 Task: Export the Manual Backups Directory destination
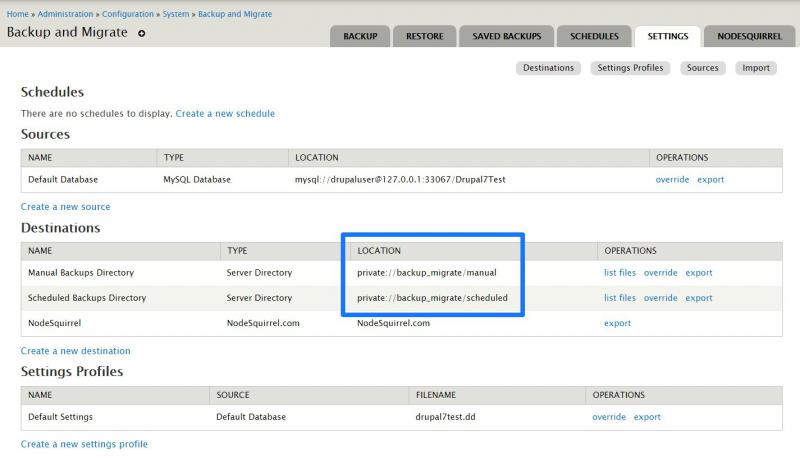coord(698,272)
